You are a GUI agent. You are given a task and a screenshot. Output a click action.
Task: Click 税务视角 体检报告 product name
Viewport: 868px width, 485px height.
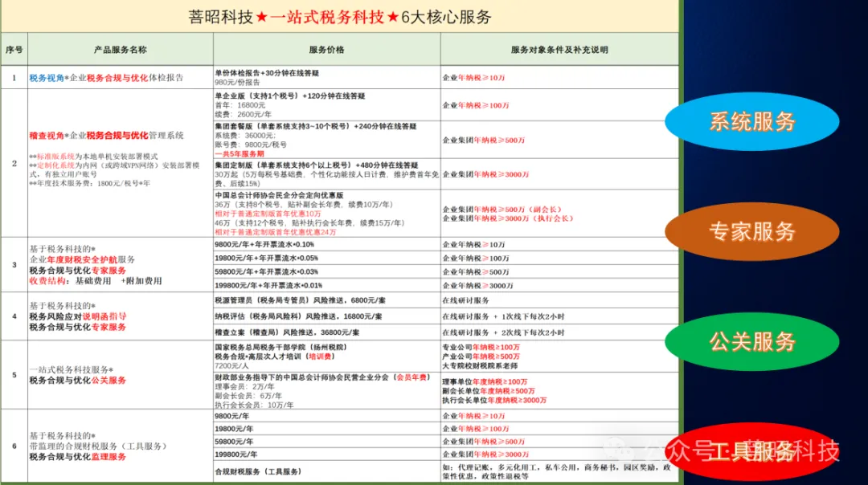pyautogui.click(x=106, y=78)
